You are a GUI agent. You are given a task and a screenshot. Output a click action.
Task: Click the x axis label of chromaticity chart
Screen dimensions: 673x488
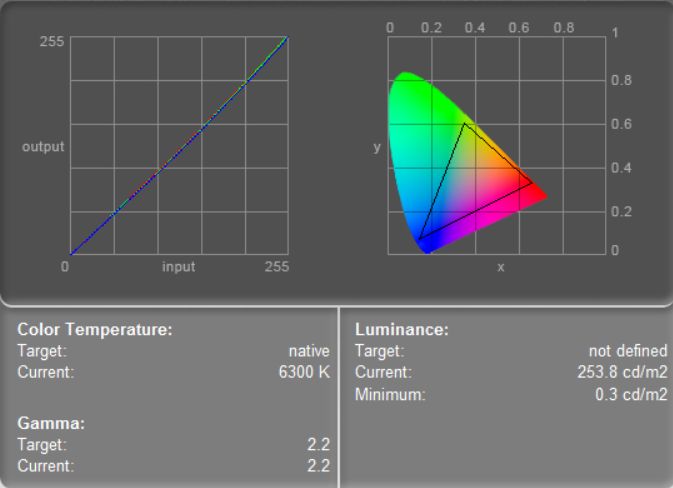coord(500,267)
